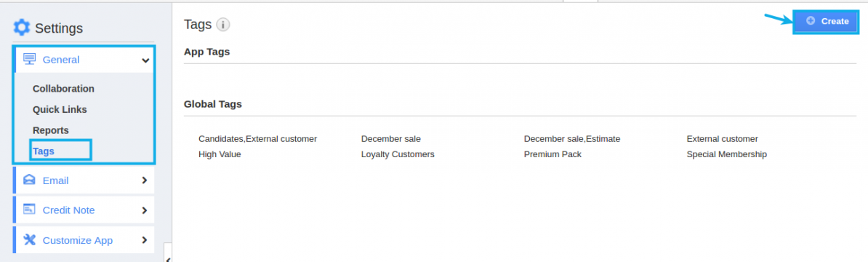Select the Premium Pack global tag
Image resolution: width=868 pixels, height=262 pixels.
(552, 154)
